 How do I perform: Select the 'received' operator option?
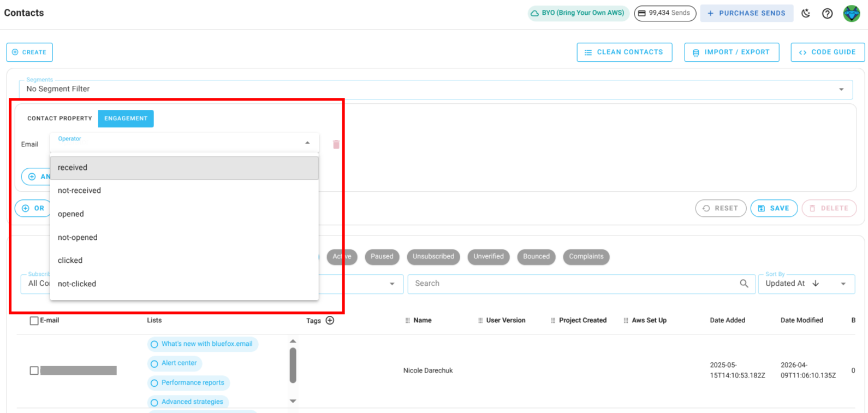pyautogui.click(x=185, y=168)
